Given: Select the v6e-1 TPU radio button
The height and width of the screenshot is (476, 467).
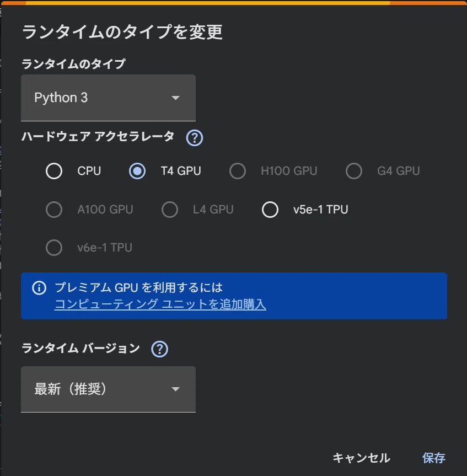Looking at the screenshot, I should point(54,248).
